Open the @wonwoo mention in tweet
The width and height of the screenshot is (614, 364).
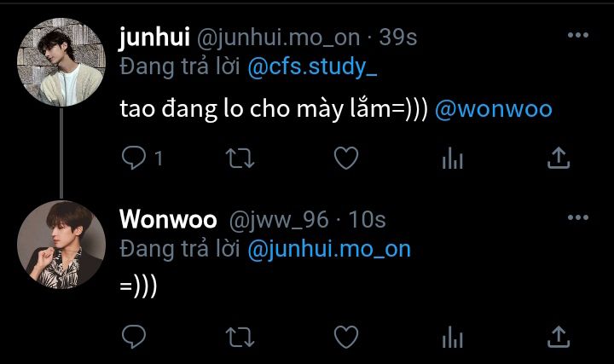(x=494, y=109)
